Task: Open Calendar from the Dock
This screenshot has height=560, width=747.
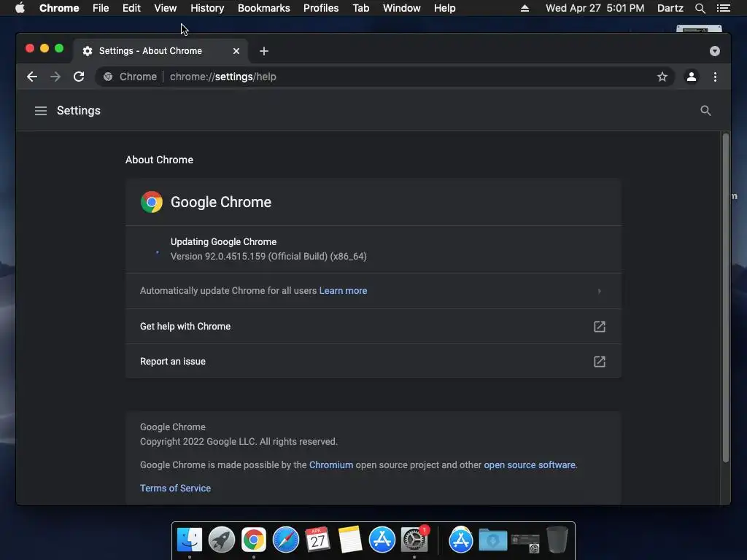Action: [318, 540]
